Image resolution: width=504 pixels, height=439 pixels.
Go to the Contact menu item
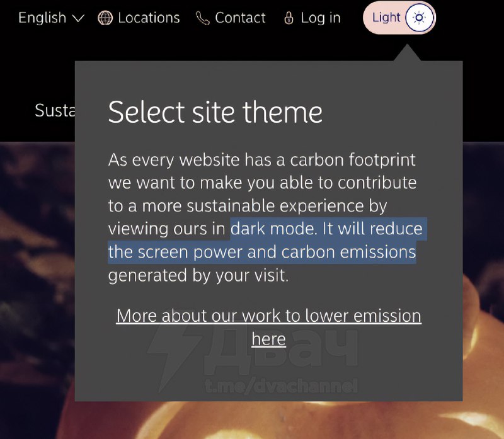[240, 18]
